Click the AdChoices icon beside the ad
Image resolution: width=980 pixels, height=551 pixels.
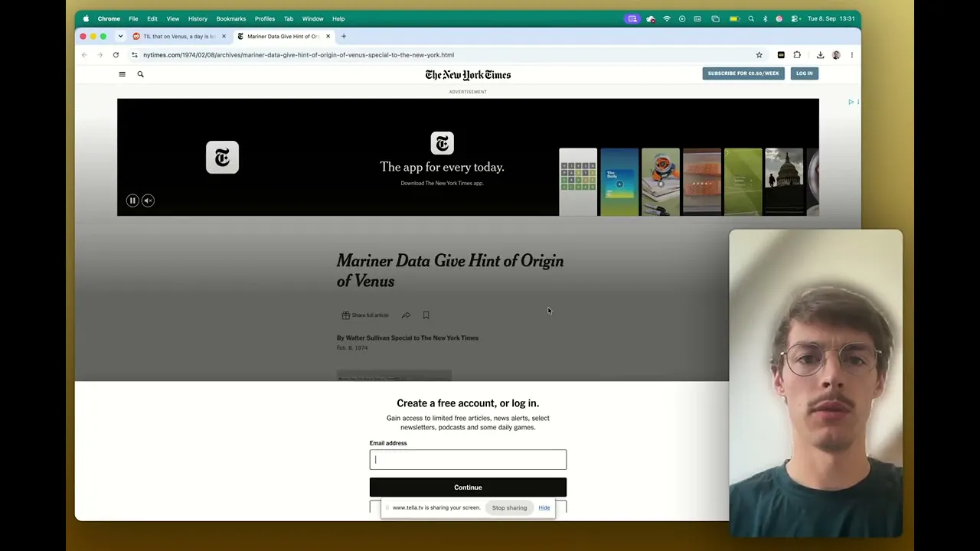click(x=851, y=102)
